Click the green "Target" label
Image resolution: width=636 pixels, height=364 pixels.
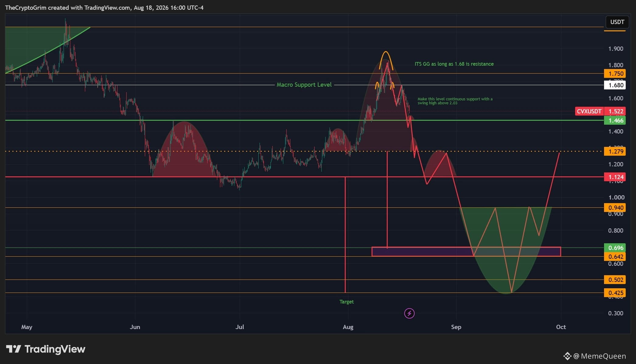click(347, 302)
